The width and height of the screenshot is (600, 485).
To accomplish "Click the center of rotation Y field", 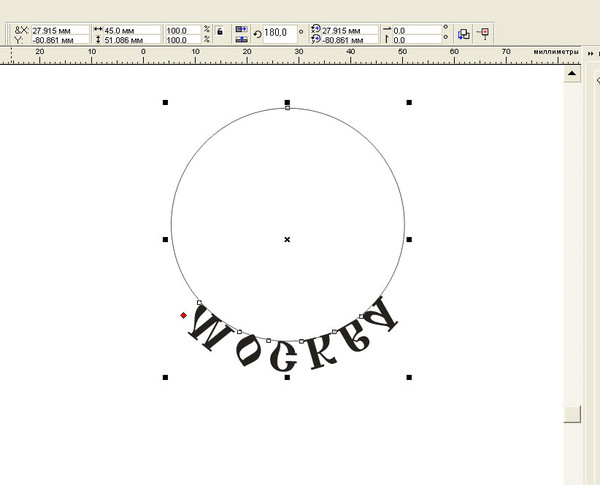I will pos(350,40).
